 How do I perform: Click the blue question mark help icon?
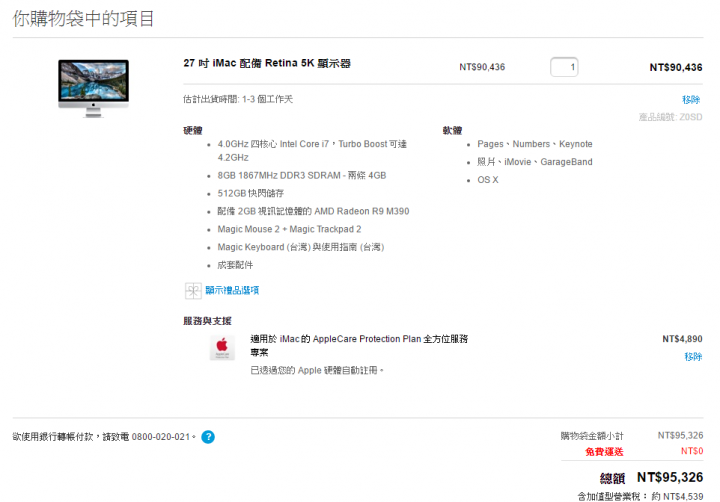pyautogui.click(x=208, y=437)
